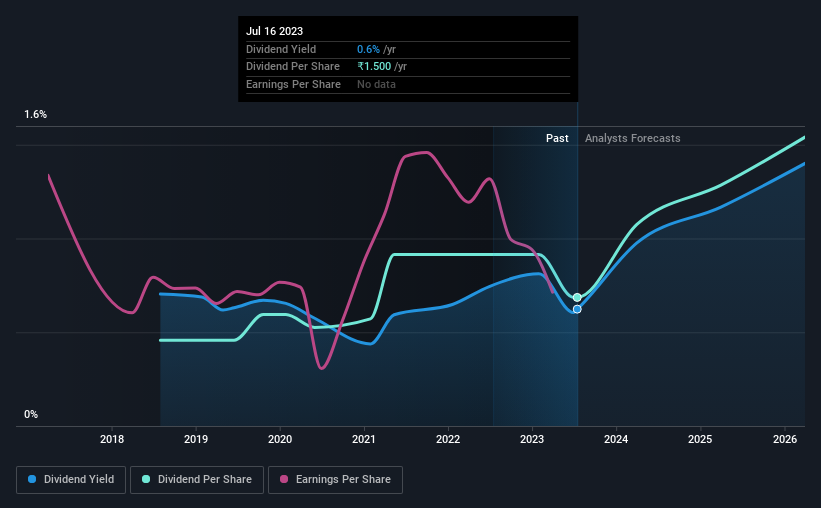
Task: Click the pink Earnings Per Share legend dot
Action: pos(284,479)
